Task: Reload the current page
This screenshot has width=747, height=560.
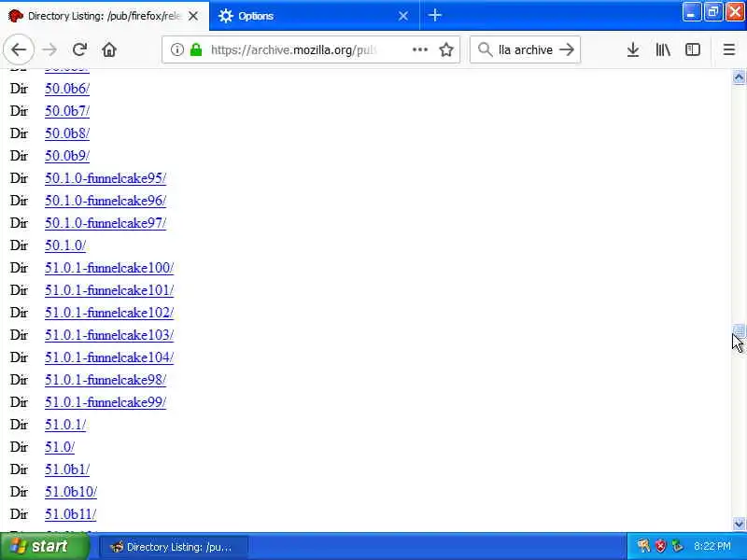Action: [x=79, y=49]
